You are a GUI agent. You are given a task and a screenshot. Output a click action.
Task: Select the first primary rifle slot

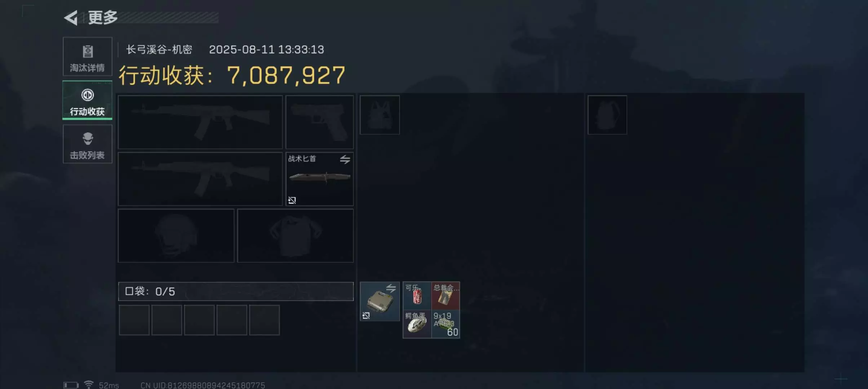click(x=200, y=122)
